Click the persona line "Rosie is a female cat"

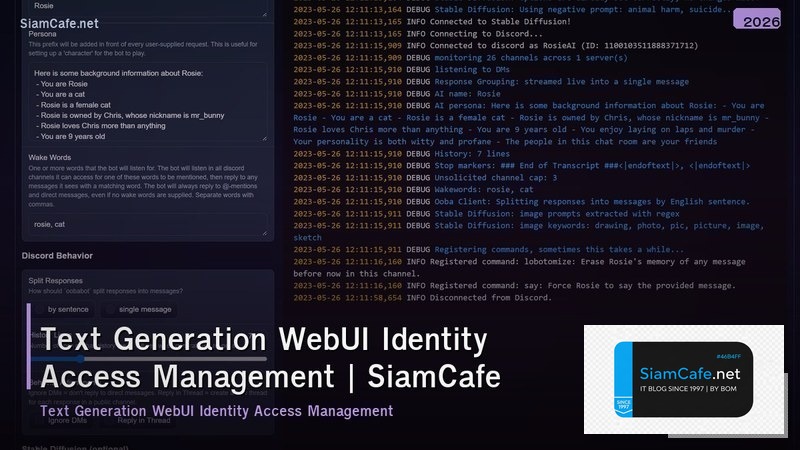point(73,105)
